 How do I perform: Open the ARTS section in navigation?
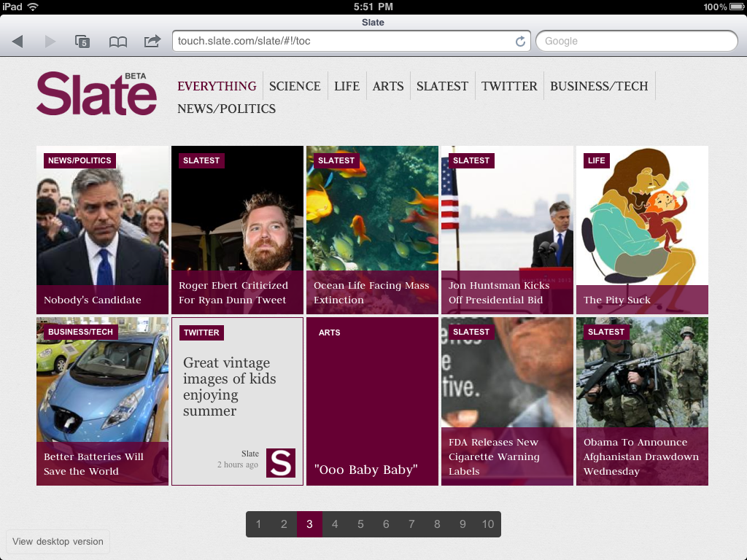point(388,86)
